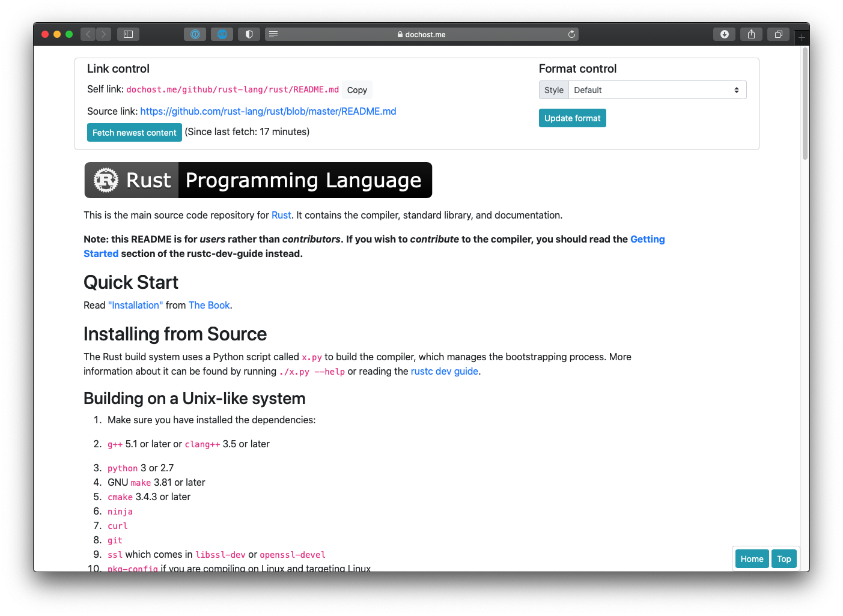Show Safari downloads
The width and height of the screenshot is (843, 616).
tap(724, 34)
